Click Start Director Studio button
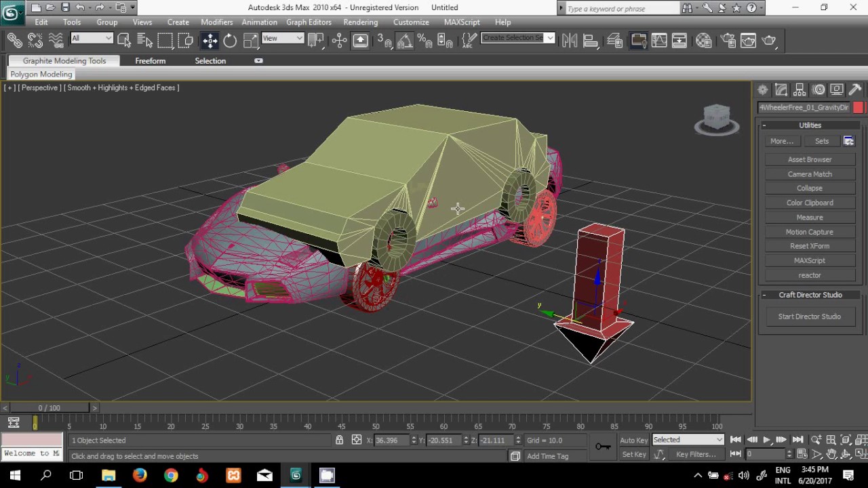Image resolution: width=868 pixels, height=488 pixels. pos(810,317)
